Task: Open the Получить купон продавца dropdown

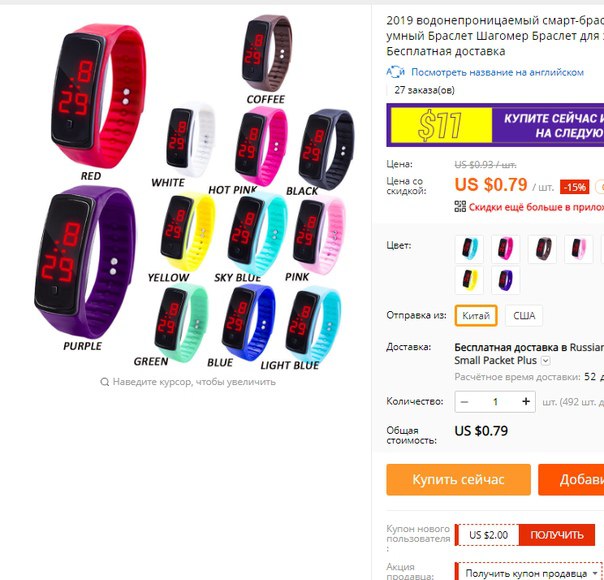Action: point(528,573)
